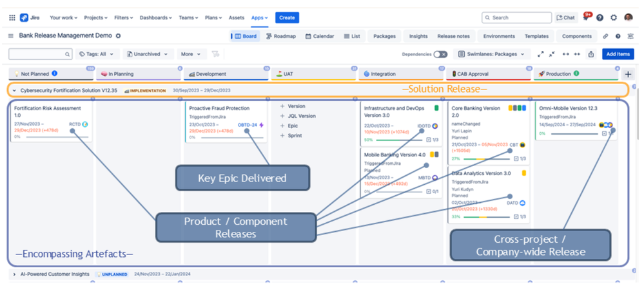Click the checklist 0/1 icon on Mobile Banking card
The height and width of the screenshot is (284, 644).
point(429,191)
